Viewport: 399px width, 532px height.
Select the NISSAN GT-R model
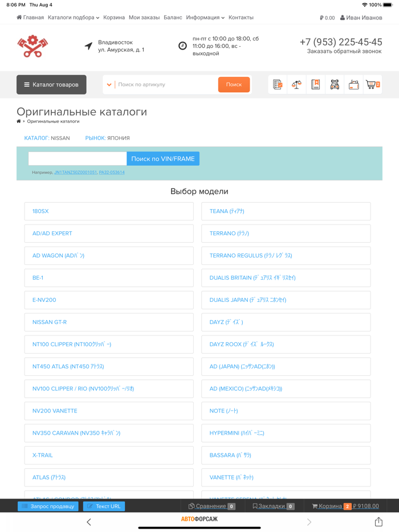[109, 322]
